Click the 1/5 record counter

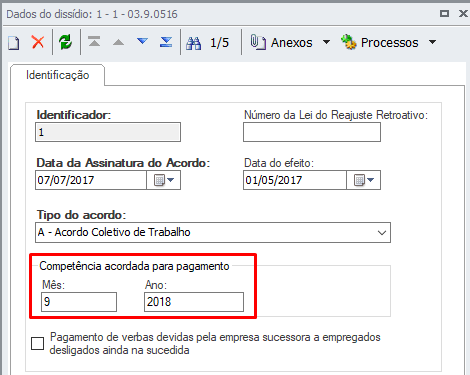pos(219,43)
